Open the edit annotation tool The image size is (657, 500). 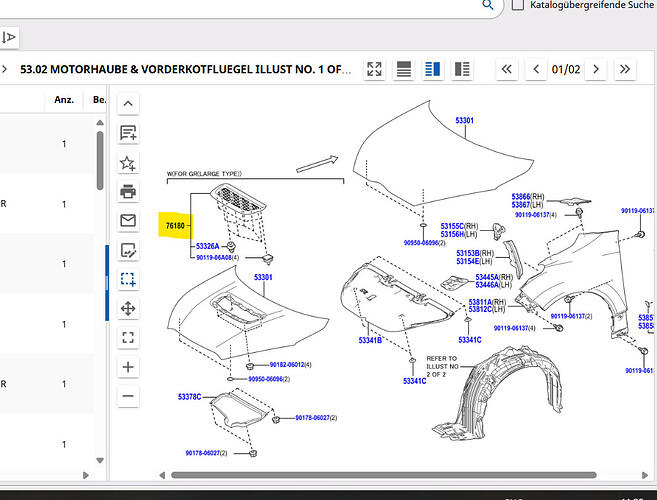coord(128,250)
